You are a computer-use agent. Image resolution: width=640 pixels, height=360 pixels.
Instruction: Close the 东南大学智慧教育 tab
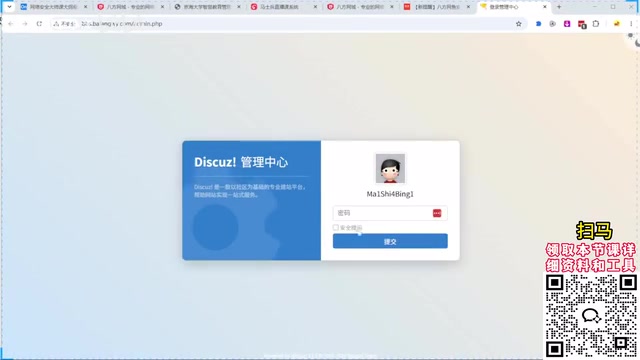pos(239,7)
